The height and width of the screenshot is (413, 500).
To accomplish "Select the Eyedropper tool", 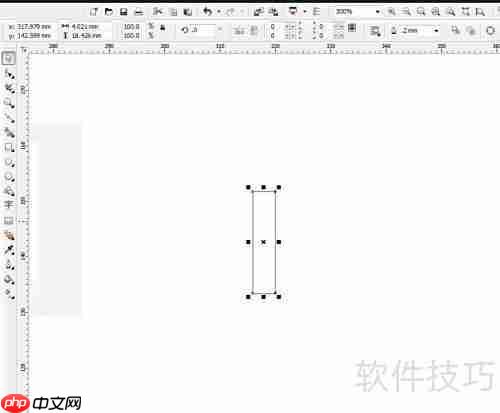I will tap(9, 250).
